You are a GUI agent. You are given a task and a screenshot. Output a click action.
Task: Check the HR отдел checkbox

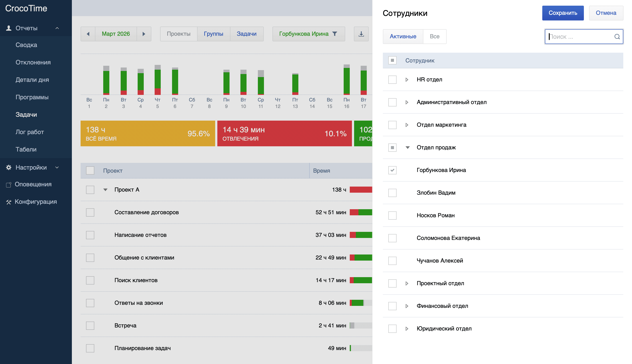point(392,79)
